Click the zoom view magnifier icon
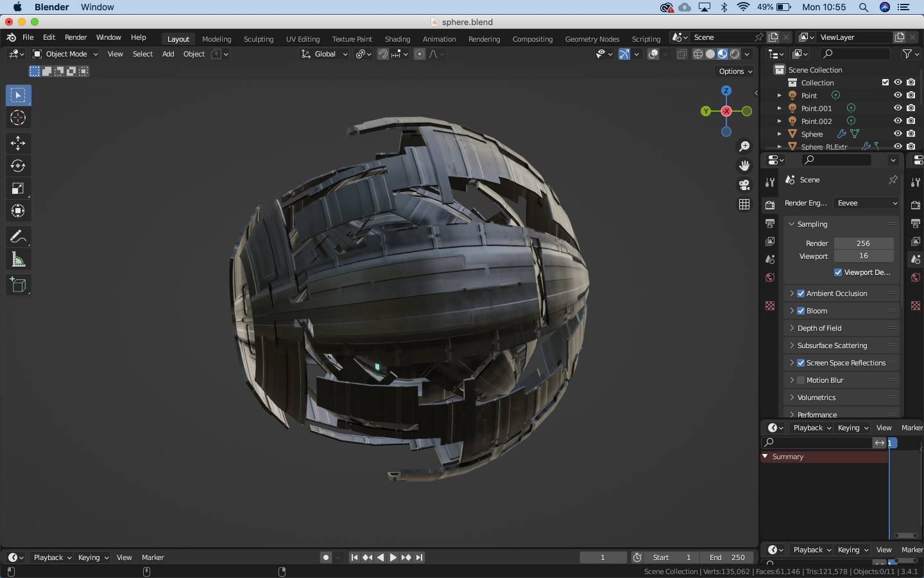The width and height of the screenshot is (924, 578). click(x=744, y=146)
